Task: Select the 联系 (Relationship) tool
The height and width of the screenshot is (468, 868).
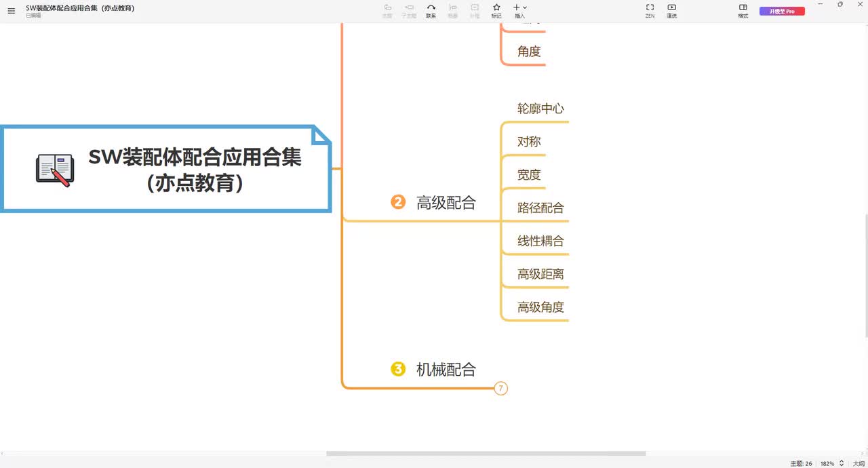Action: (431, 10)
